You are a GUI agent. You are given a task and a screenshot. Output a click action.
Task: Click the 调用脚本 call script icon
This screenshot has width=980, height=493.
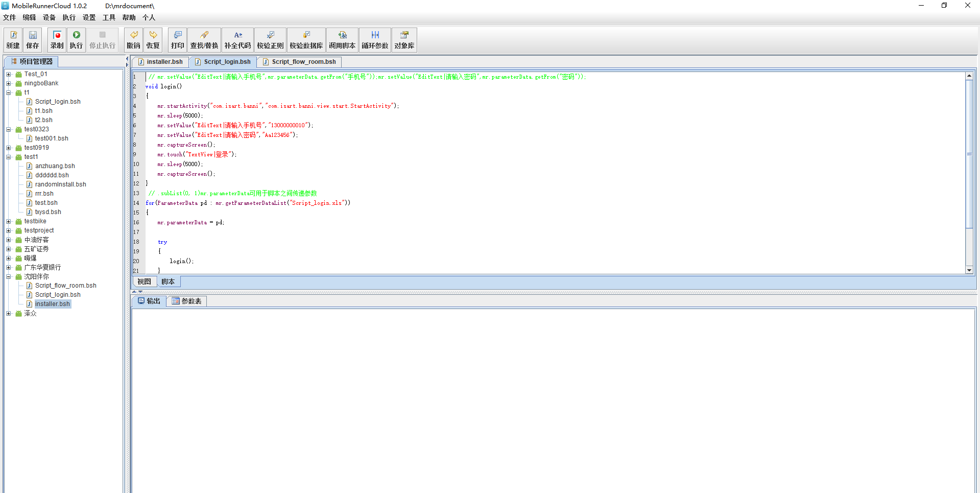pyautogui.click(x=342, y=40)
